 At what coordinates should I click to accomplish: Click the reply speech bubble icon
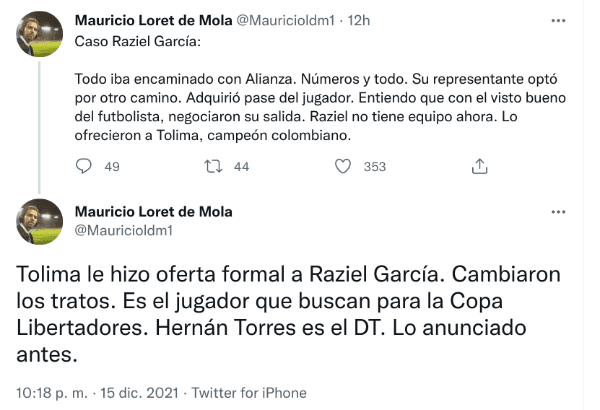tap(84, 167)
